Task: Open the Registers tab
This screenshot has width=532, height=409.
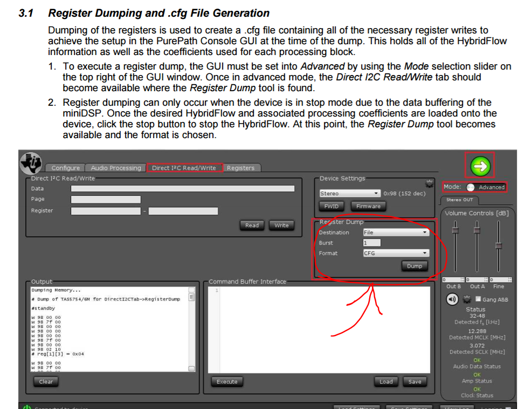Action: (x=240, y=168)
